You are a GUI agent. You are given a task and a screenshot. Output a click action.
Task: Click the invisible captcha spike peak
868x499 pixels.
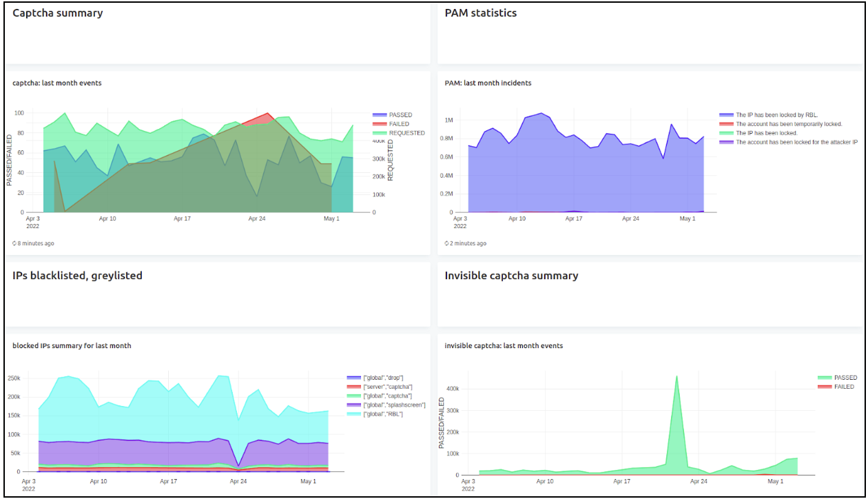(677, 376)
